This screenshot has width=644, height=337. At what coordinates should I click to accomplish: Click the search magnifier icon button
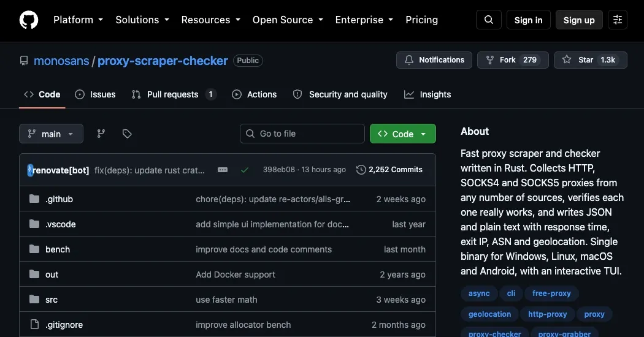click(488, 20)
